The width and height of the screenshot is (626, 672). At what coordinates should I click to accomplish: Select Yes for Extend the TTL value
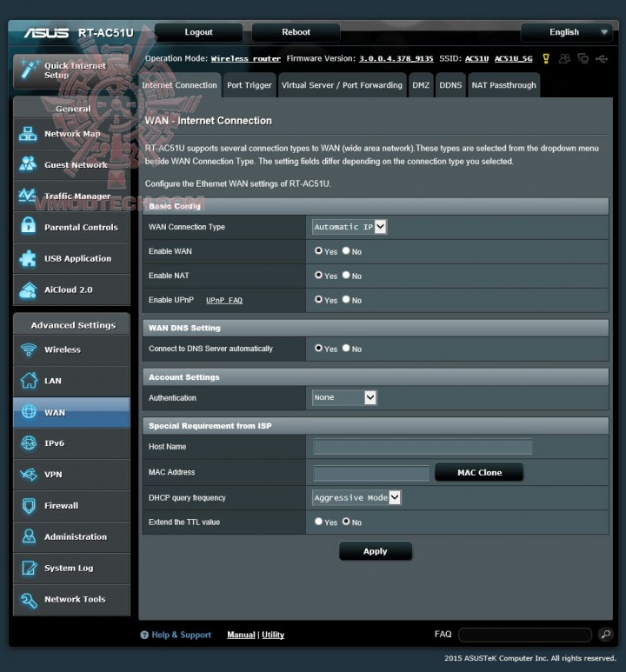[318, 522]
